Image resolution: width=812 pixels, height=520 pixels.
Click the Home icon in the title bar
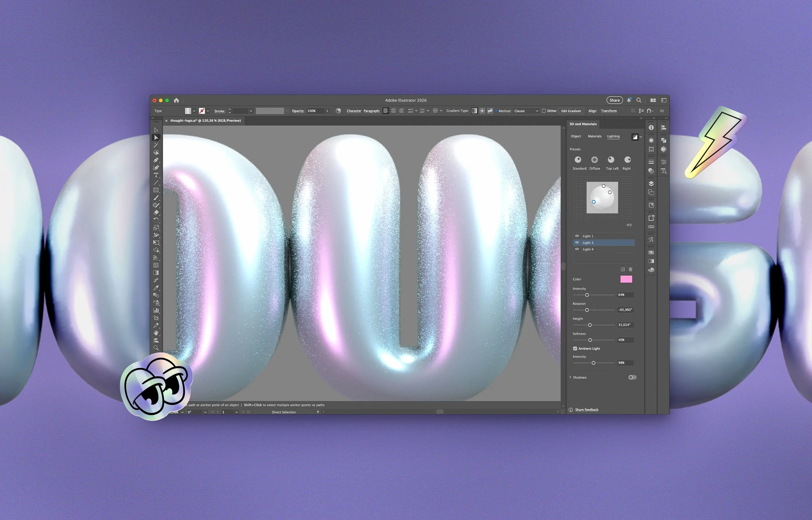[176, 100]
